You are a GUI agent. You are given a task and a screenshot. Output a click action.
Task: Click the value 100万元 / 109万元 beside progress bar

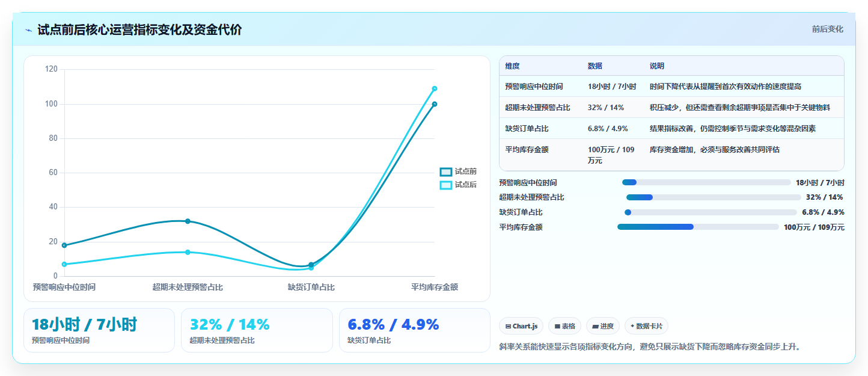(814, 227)
